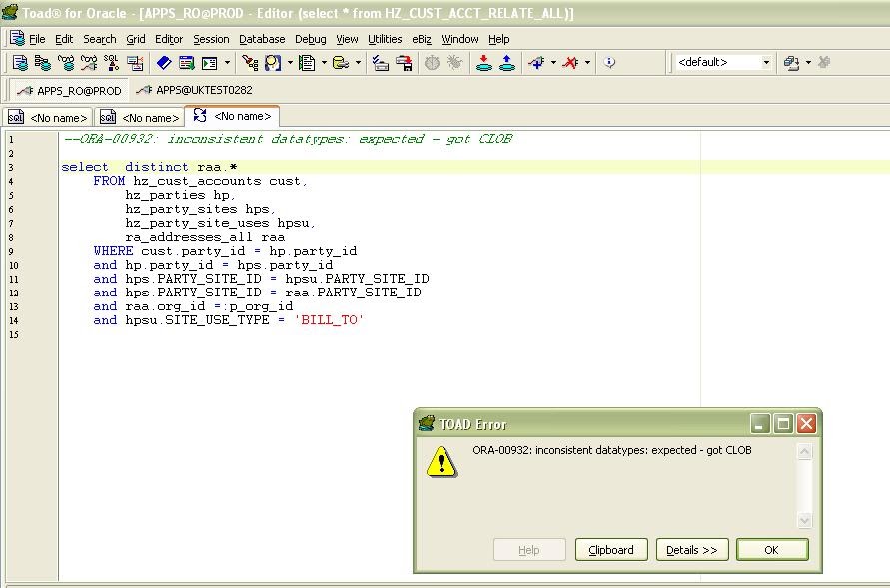Click the document icon left of File menu
This screenshot has width=890, height=588.
17,38
